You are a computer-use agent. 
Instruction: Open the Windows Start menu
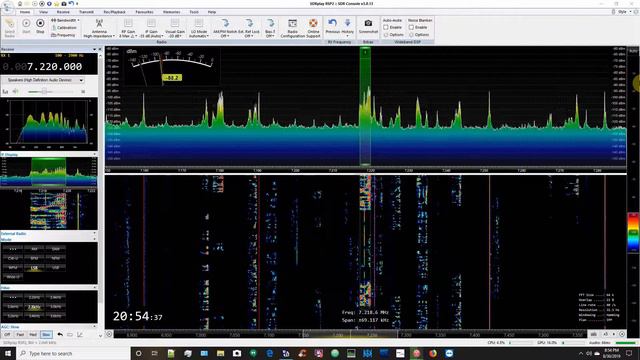click(7, 353)
